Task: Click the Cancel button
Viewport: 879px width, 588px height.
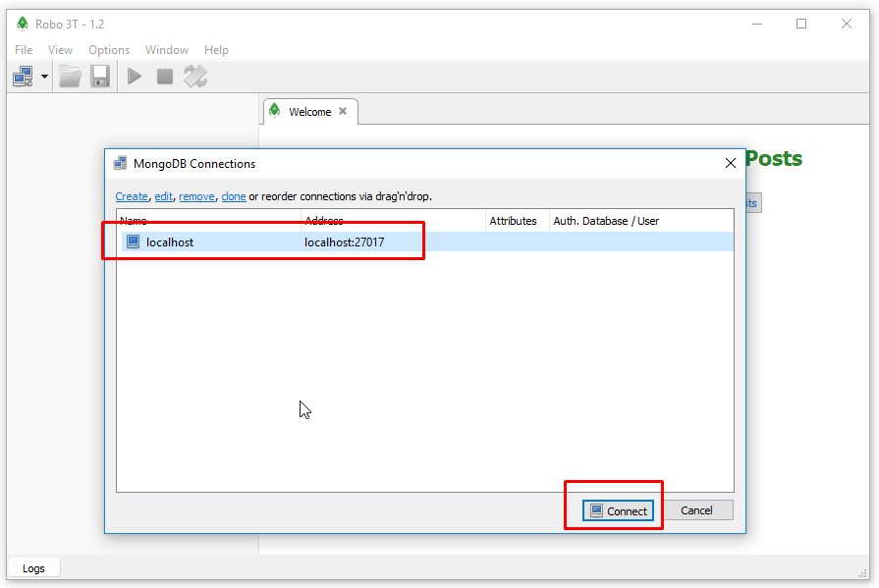Action: click(x=696, y=510)
